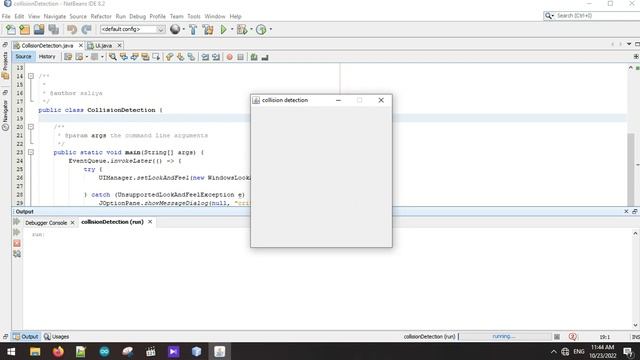Viewport: 640px width, 360px height.
Task: Collapse the code fold at line 14
Action: pos(31,76)
